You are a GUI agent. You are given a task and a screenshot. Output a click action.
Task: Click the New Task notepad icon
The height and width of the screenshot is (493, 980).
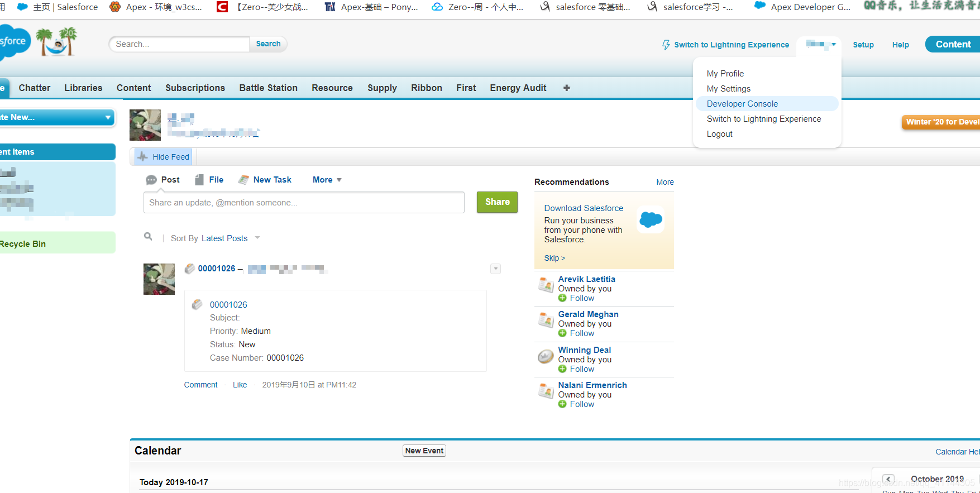[x=243, y=180]
